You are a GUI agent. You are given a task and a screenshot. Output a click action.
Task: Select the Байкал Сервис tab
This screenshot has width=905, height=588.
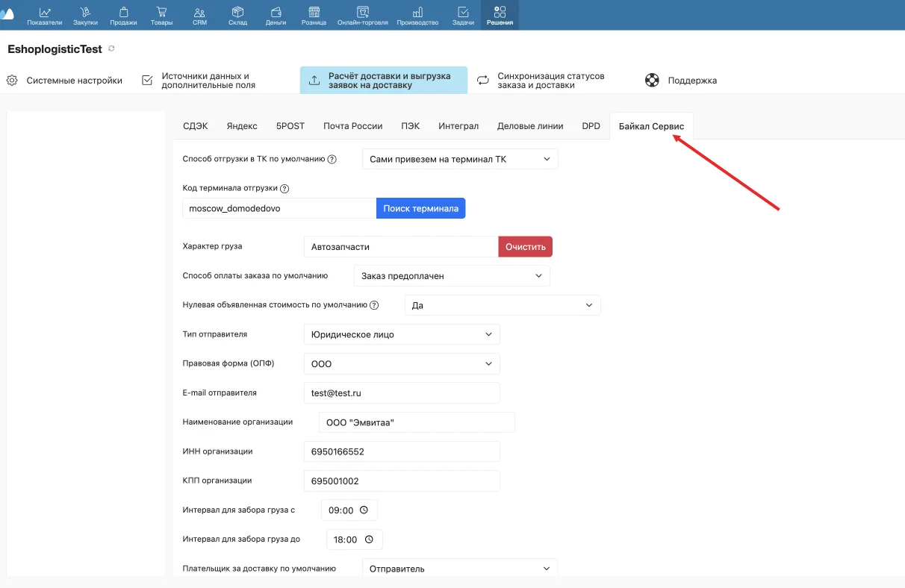point(651,126)
